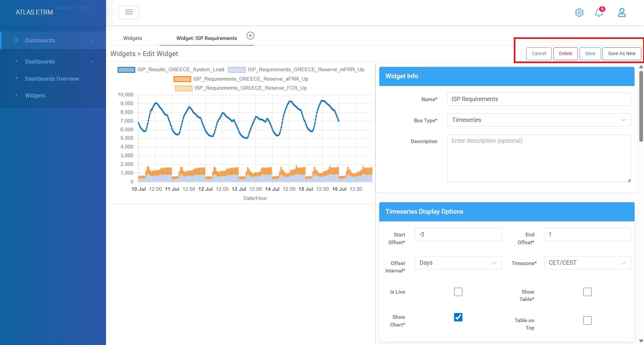Close the ISP Requirements widget tab
644x345 pixels.
[250, 36]
